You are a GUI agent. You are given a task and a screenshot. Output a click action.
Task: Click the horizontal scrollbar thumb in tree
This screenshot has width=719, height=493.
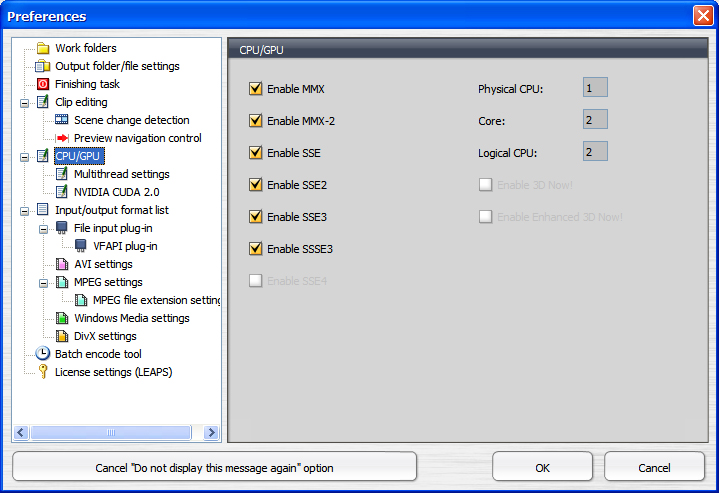(111, 432)
